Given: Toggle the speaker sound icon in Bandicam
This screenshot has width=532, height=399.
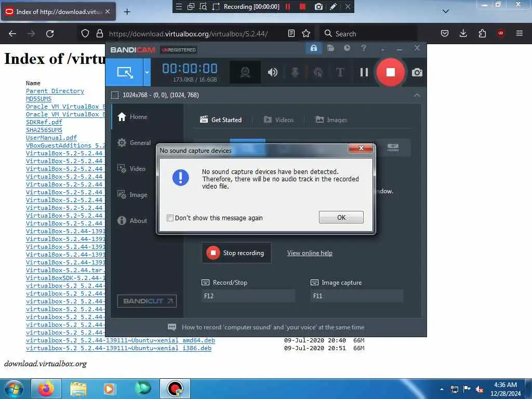Looking at the screenshot, I should point(272,72).
